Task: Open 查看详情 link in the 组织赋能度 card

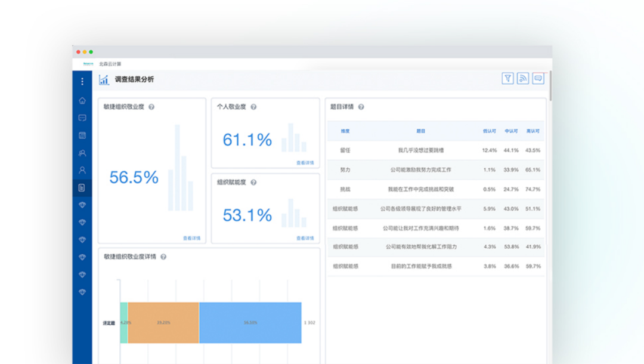Action: pos(305,238)
